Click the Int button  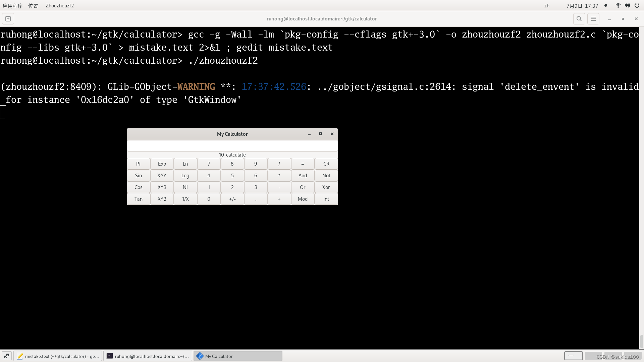tap(326, 199)
